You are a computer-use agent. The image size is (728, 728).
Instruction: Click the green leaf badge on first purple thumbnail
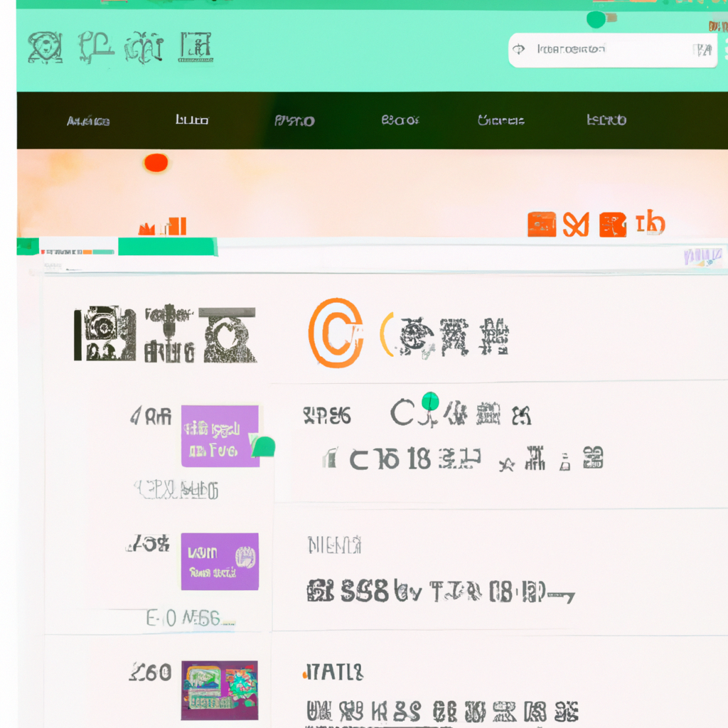click(263, 446)
